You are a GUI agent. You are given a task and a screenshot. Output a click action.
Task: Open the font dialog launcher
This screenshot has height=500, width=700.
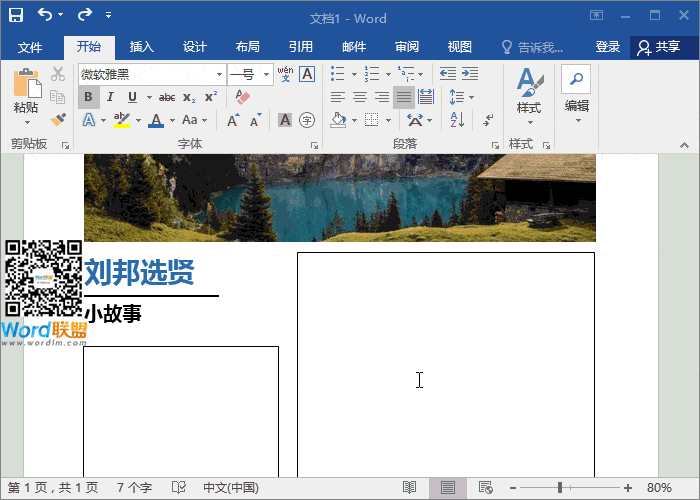(x=314, y=146)
